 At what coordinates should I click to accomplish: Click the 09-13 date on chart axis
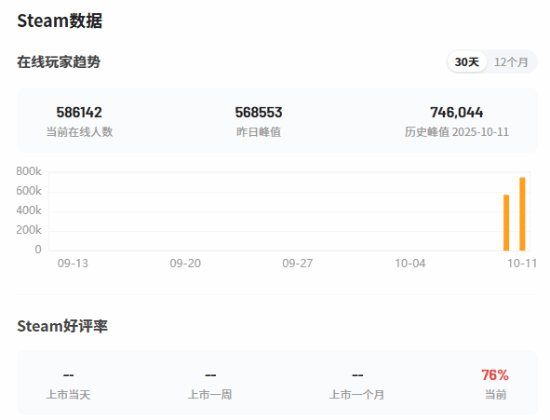coord(73,263)
